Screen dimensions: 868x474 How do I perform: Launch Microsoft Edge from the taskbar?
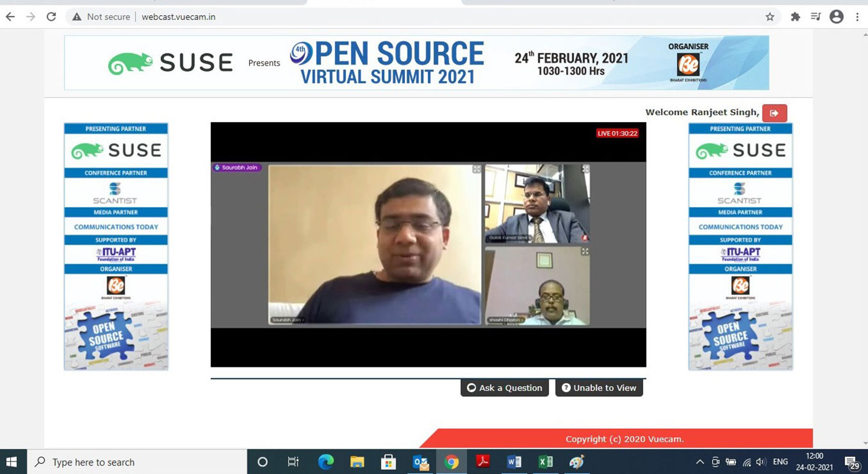click(326, 462)
